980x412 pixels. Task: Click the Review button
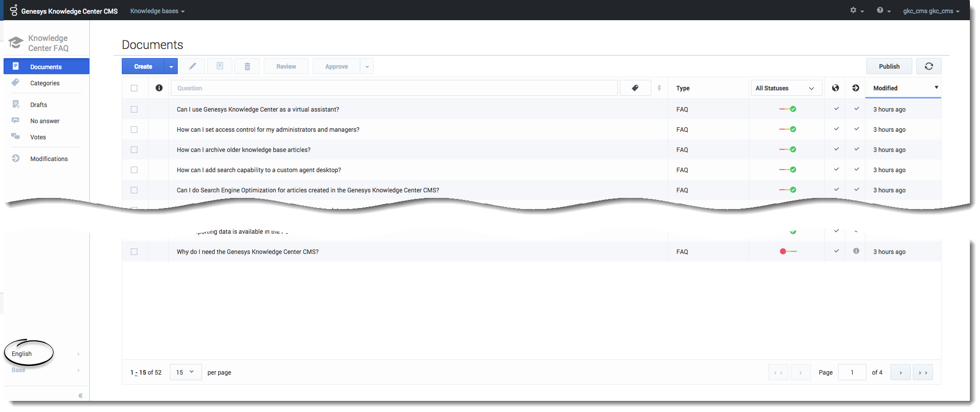[286, 66]
